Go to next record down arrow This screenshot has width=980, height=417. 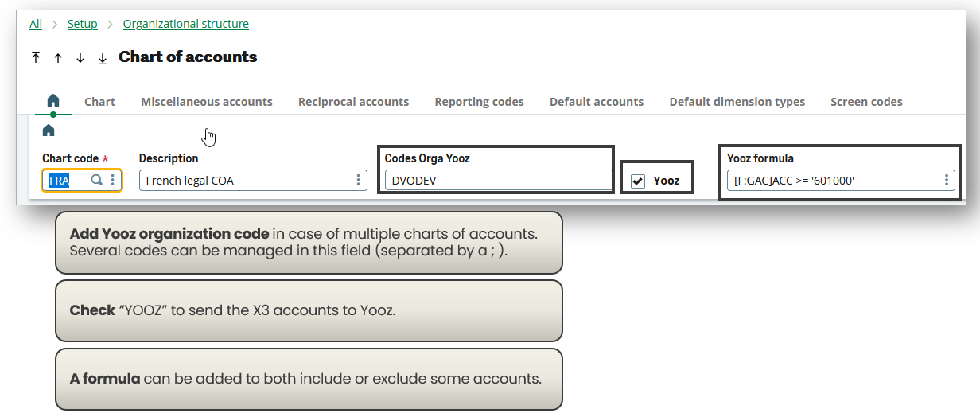(x=80, y=58)
